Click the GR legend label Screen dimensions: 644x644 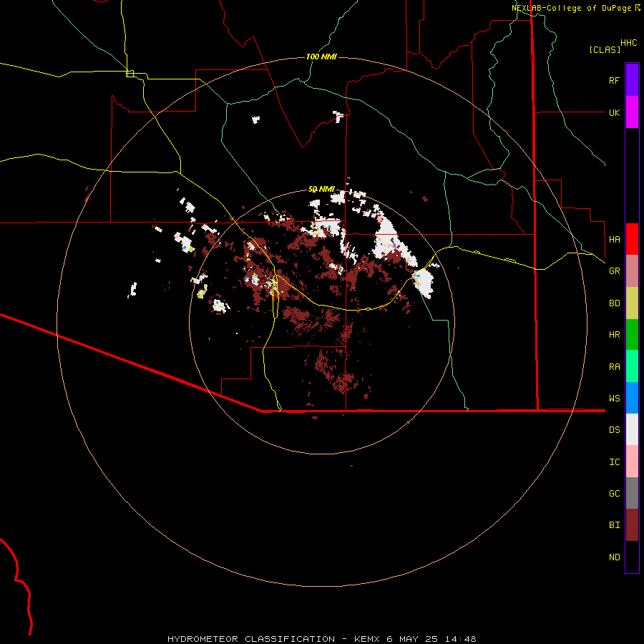point(615,271)
